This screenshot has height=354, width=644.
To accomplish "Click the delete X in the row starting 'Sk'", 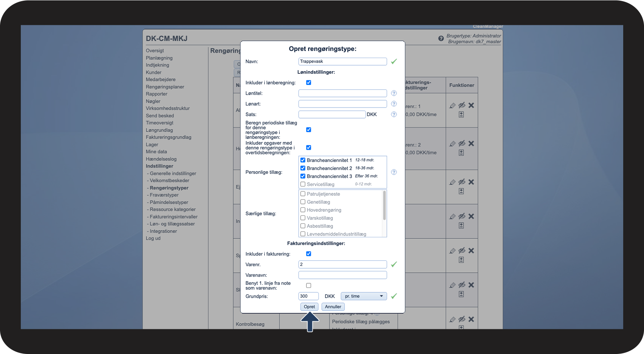I will click(x=471, y=285).
